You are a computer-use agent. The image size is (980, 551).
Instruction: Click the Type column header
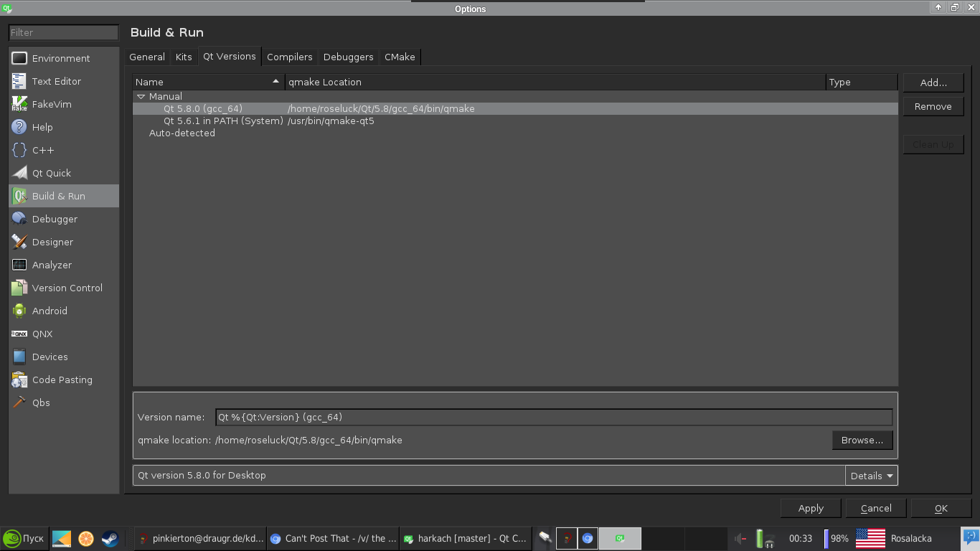pos(862,82)
